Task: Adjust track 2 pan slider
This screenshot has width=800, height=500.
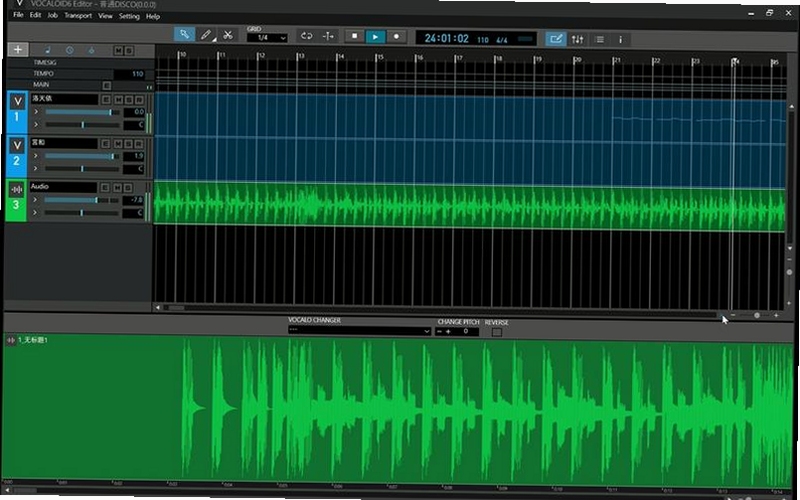Action: pyautogui.click(x=82, y=168)
